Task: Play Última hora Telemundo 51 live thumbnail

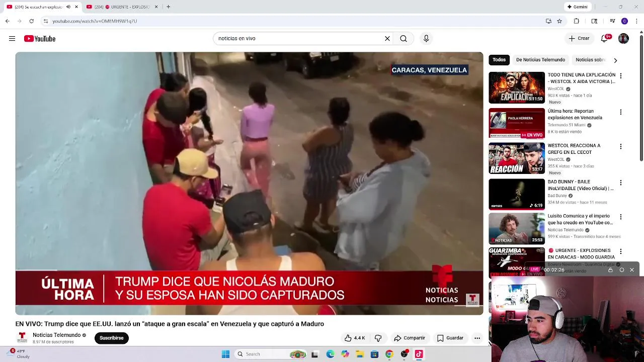Action: click(x=517, y=123)
